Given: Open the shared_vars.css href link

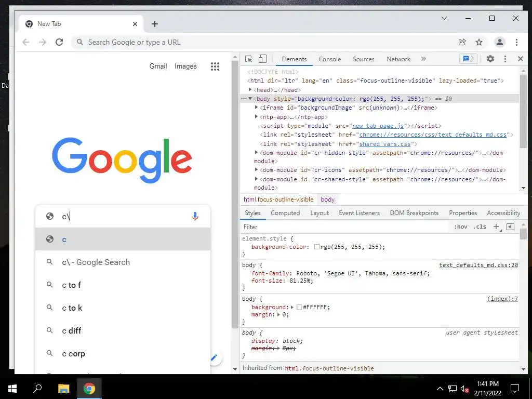Looking at the screenshot, I should coord(385,144).
